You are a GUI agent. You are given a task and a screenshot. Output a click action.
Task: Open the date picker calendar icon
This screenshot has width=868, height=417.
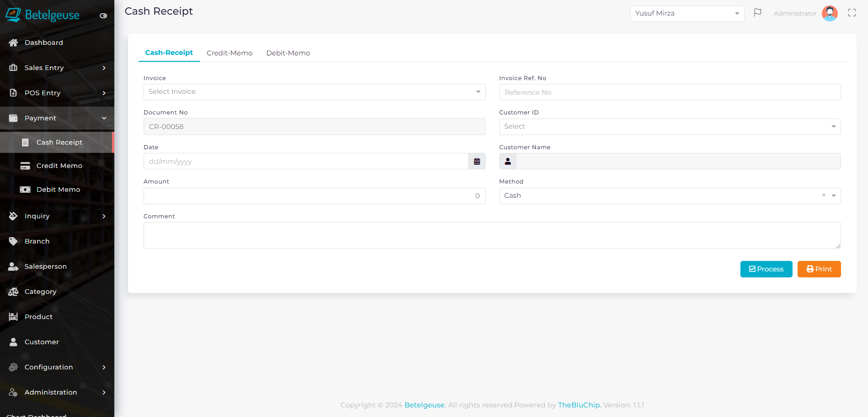click(x=477, y=162)
